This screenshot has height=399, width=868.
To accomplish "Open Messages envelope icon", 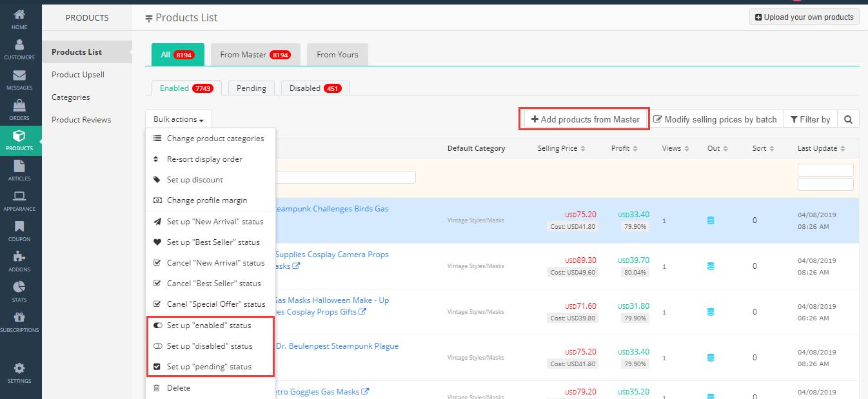I will point(19,79).
